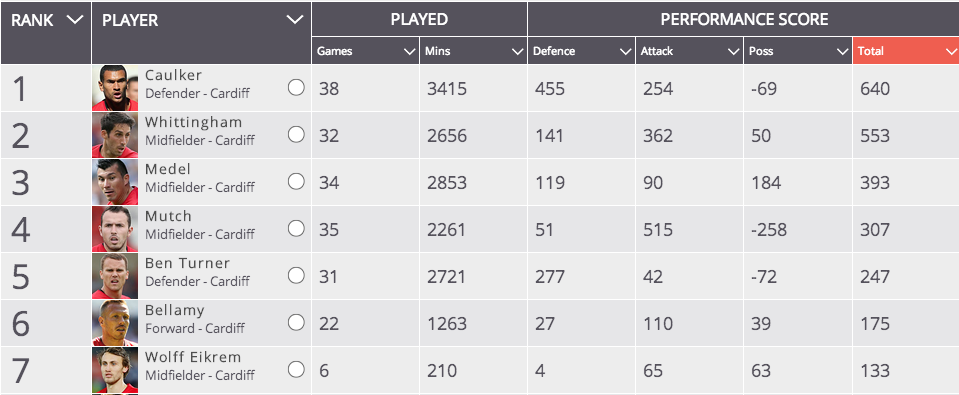The image size is (959, 395).
Task: Click Poss column sort chevron
Action: 843,52
